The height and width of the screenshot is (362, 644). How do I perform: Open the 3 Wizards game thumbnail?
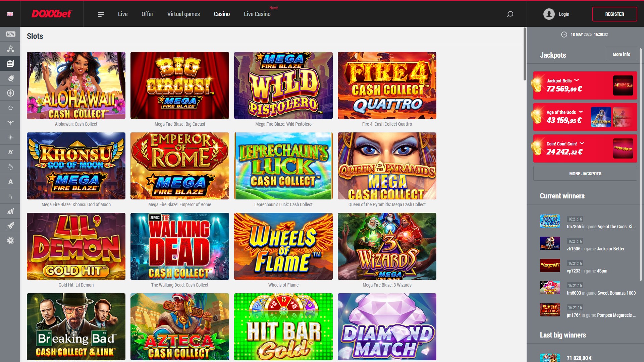tap(387, 246)
